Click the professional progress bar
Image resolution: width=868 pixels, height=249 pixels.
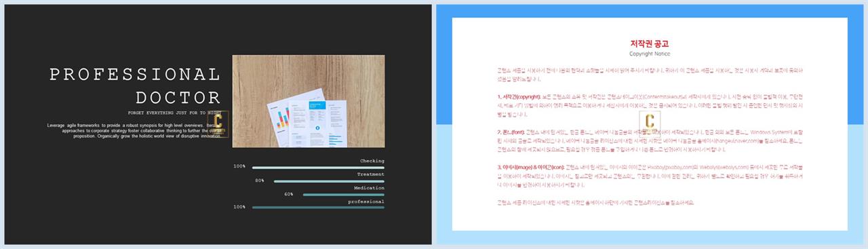[x=318, y=208]
